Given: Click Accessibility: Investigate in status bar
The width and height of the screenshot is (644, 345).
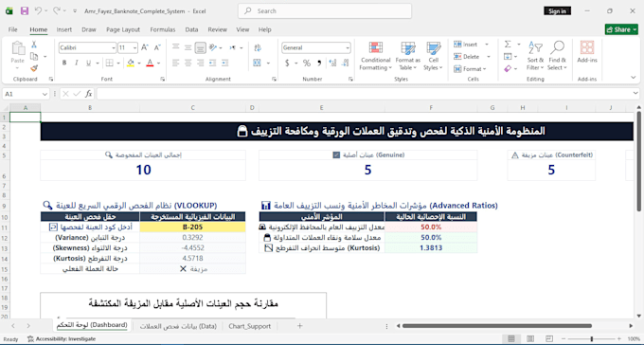Looking at the screenshot, I should [x=62, y=339].
